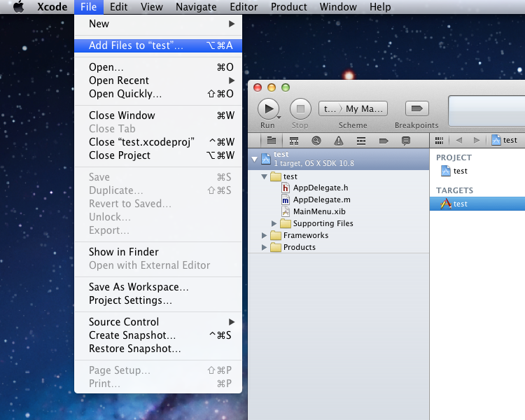Select the Products folder label
The height and width of the screenshot is (420, 525).
(x=300, y=247)
